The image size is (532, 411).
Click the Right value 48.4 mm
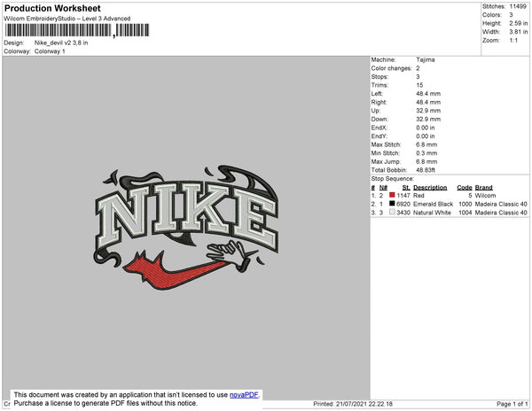tap(428, 102)
